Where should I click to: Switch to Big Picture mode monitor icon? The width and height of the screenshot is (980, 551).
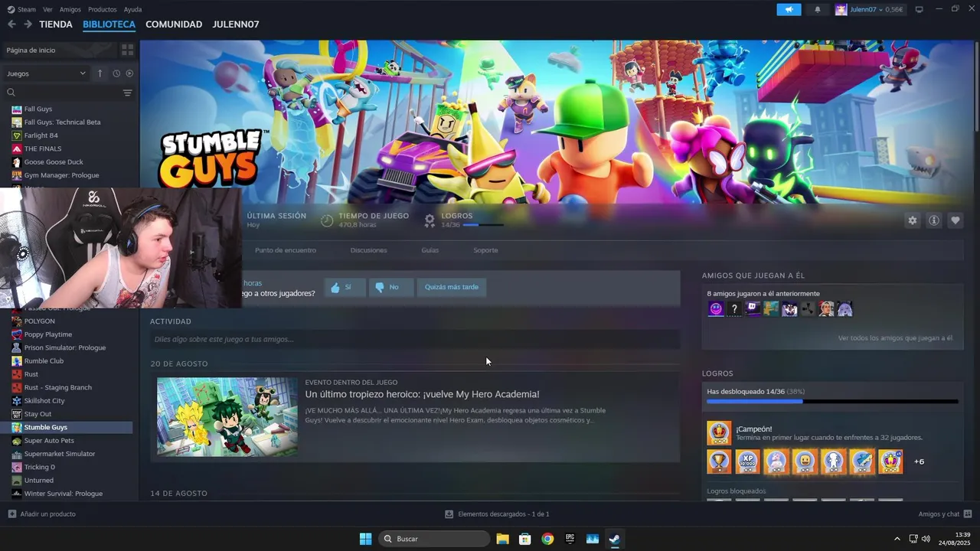(x=920, y=9)
